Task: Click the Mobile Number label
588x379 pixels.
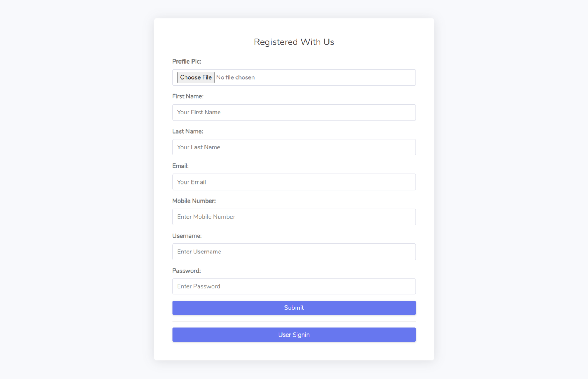Action: point(194,201)
